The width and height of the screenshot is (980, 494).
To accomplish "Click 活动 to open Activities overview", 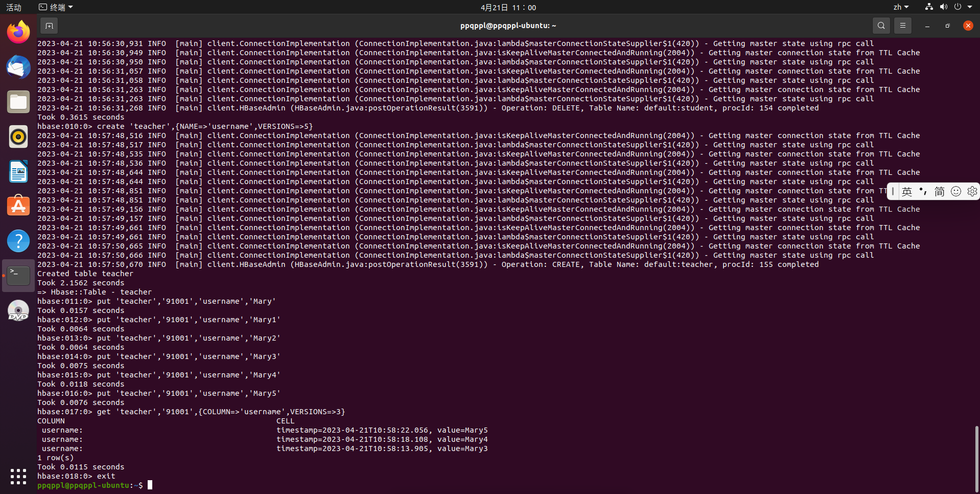I will pyautogui.click(x=14, y=7).
